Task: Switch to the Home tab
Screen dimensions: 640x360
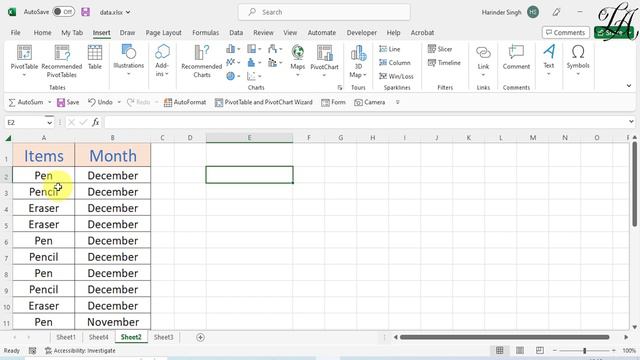Action: [42, 33]
